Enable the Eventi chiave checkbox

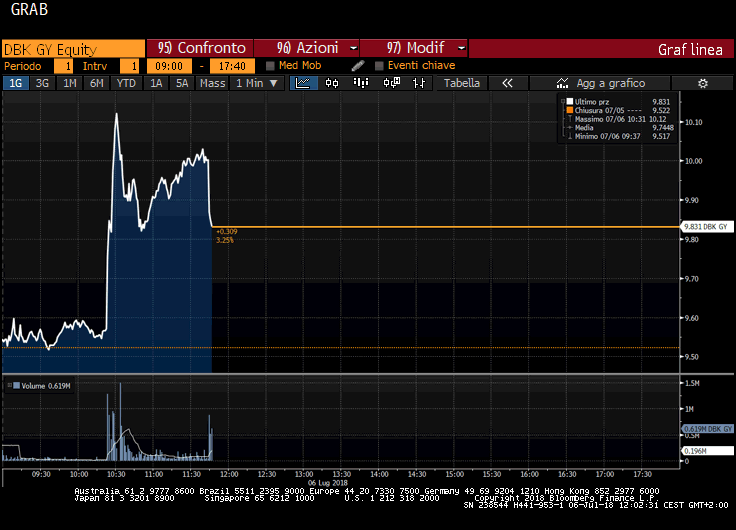[379, 66]
